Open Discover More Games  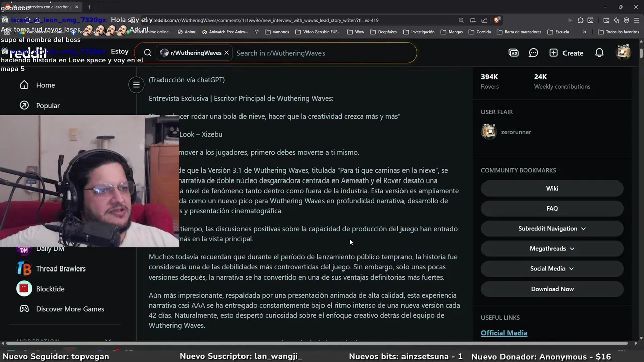click(70, 309)
